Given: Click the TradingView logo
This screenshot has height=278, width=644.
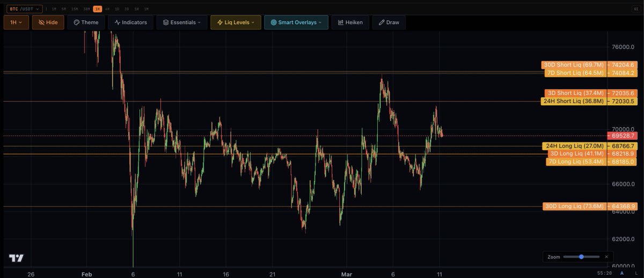Looking at the screenshot, I should [x=16, y=258].
